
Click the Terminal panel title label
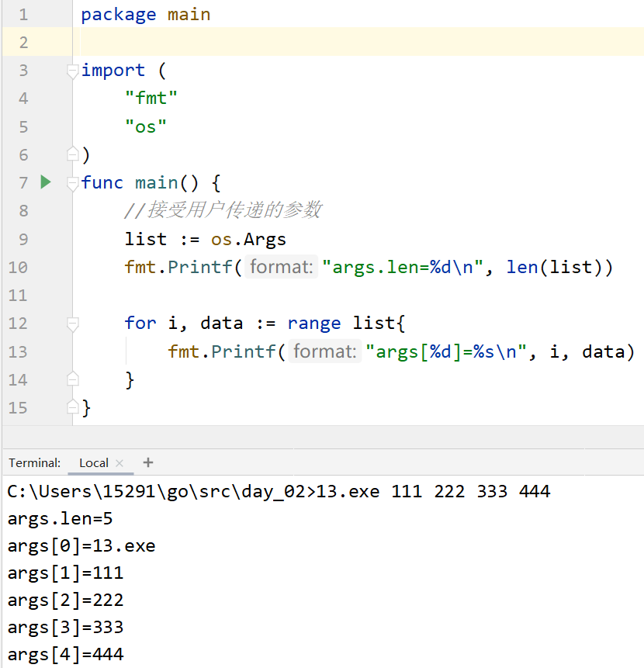[x=35, y=463]
